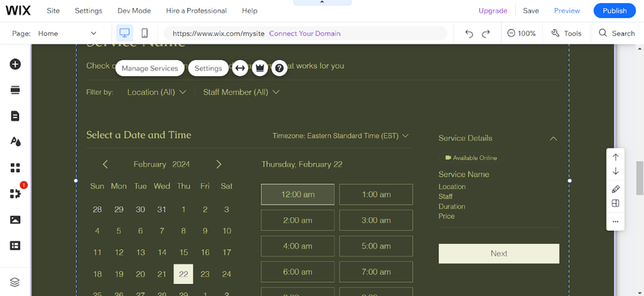
Task: Click the Available Online badge
Action: (x=471, y=158)
